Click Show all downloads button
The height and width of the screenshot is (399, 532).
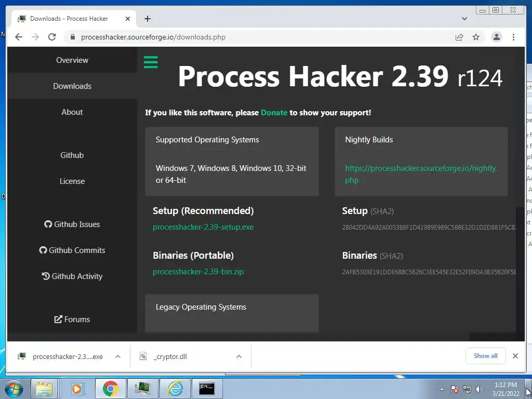[486, 355]
